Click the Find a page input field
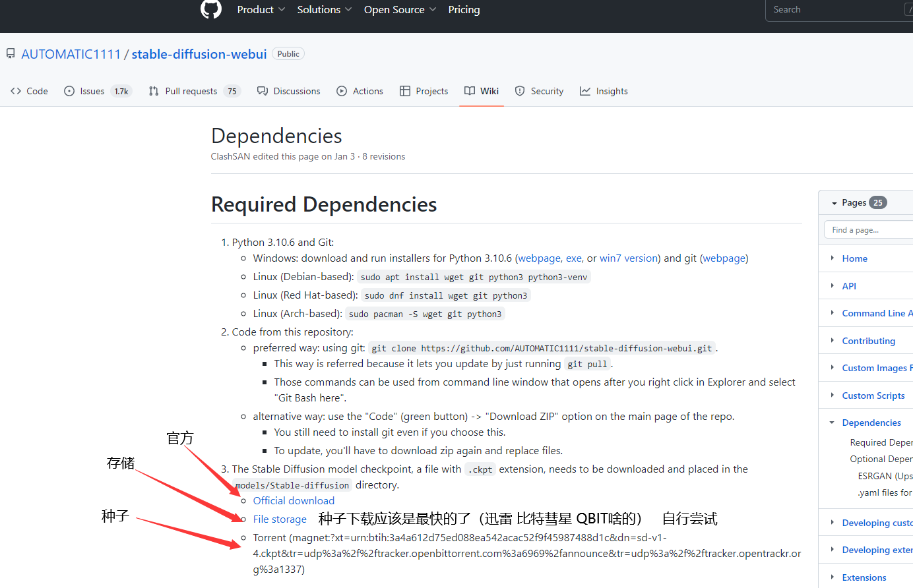 coord(867,230)
